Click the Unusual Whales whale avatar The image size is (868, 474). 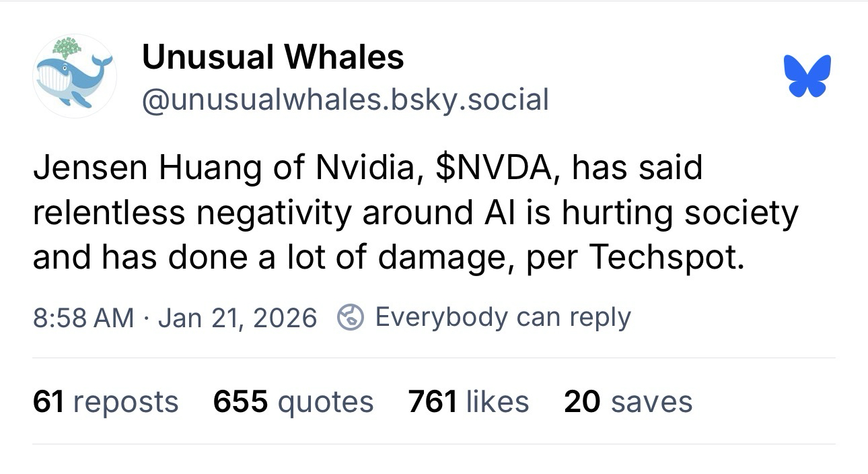[75, 76]
